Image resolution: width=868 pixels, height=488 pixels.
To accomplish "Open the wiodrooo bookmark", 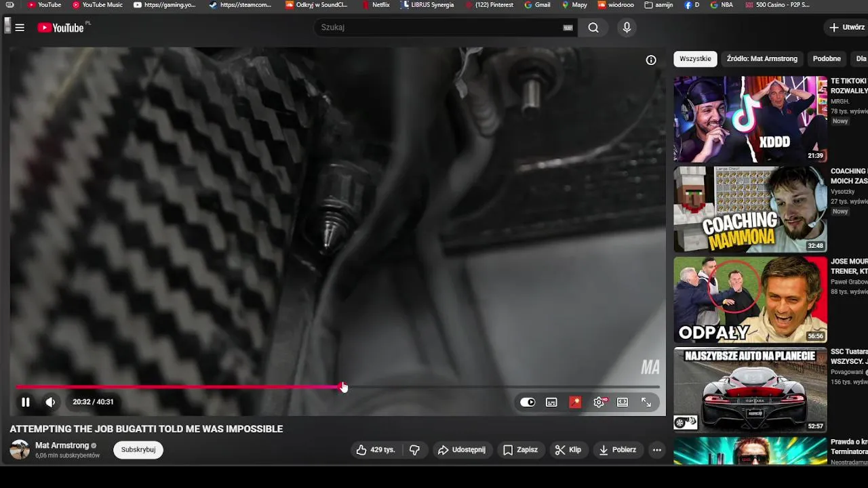I will click(616, 5).
